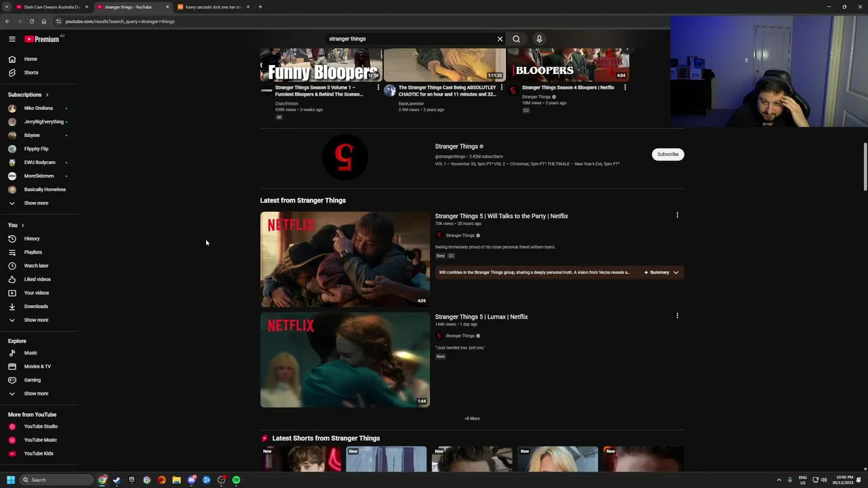Click the Windows taskbar search box
This screenshot has width=868, height=488.
[x=56, y=480]
